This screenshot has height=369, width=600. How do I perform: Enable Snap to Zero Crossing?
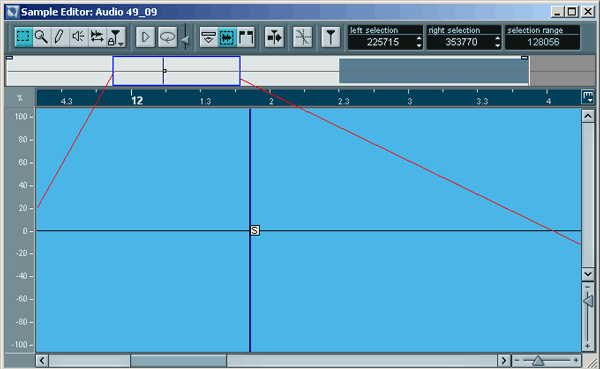point(303,37)
